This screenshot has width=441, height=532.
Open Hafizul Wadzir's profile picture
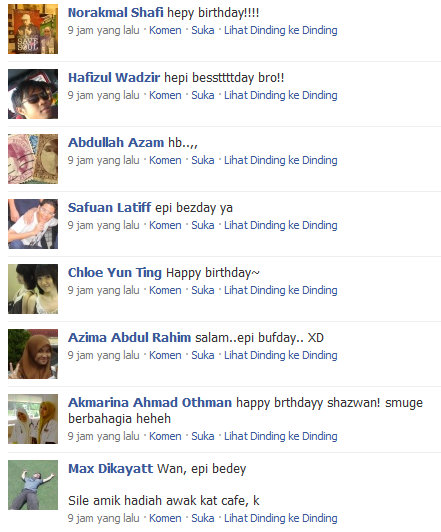[x=33, y=94]
